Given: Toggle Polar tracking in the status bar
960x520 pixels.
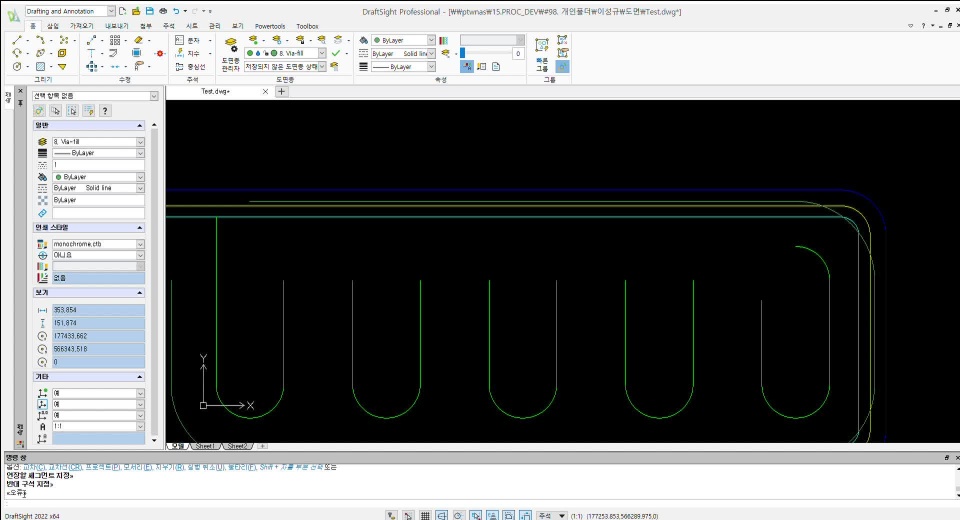Looking at the screenshot, I should click(x=458, y=515).
